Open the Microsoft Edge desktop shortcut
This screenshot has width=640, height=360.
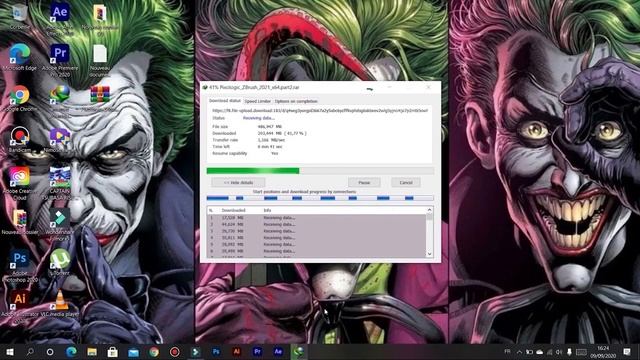19,57
